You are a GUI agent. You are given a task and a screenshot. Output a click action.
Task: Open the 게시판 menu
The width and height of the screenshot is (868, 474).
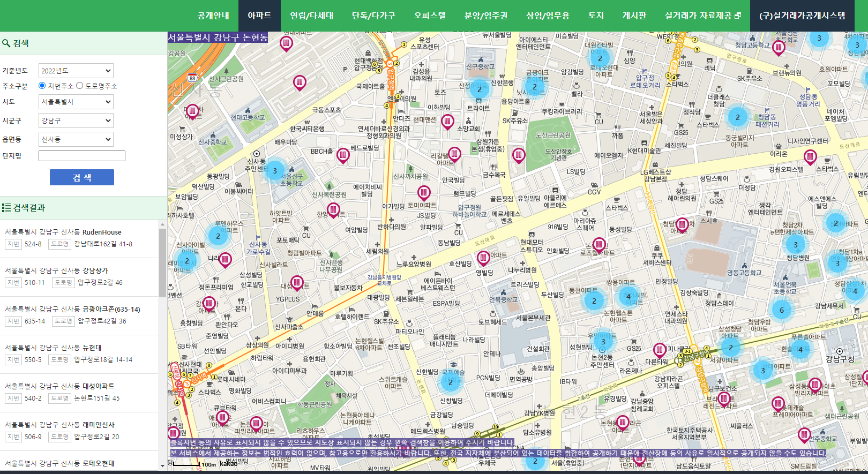(x=634, y=16)
